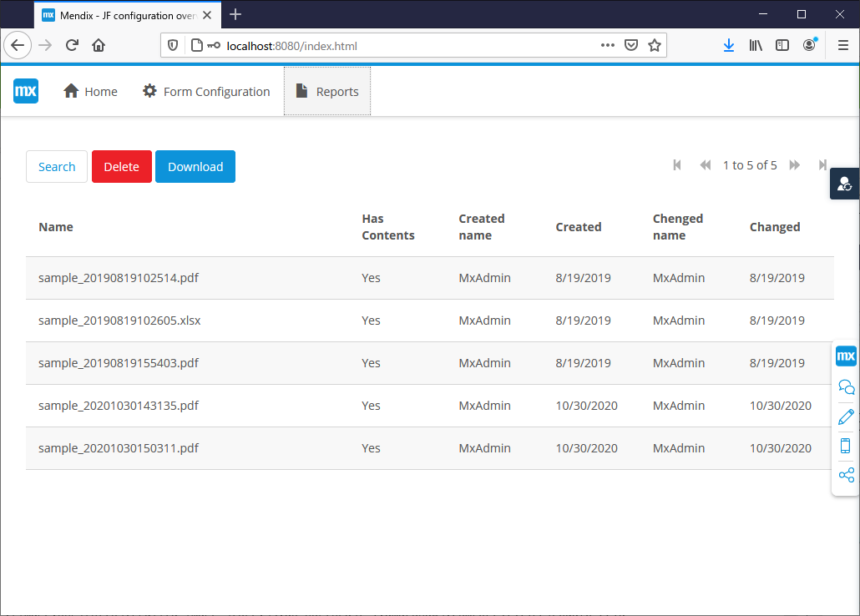Viewport: 860px width, 616px height.
Task: Open the Firefox downloads icon
Action: 728,45
